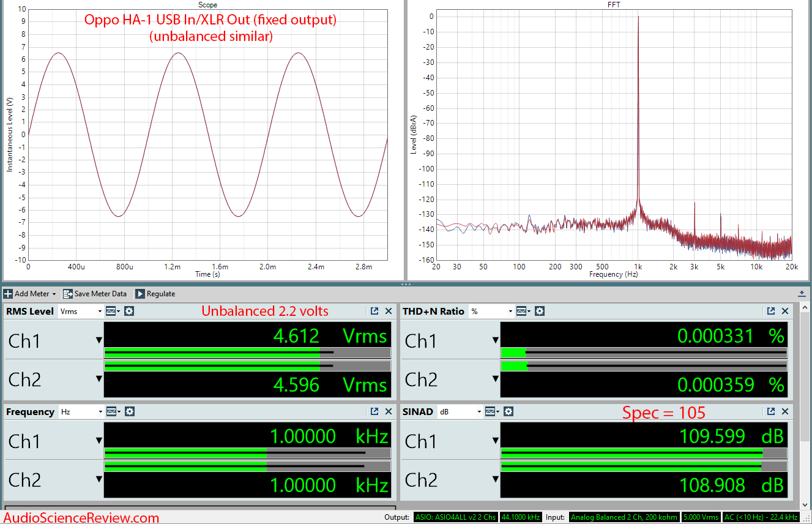The height and width of the screenshot is (524, 812).
Task: Click the Add Meter button label
Action: (32, 294)
